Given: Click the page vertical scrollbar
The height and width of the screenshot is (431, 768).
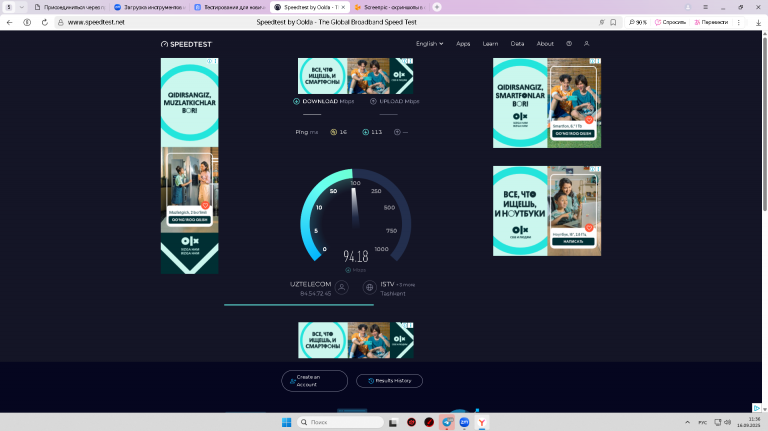Looking at the screenshot, I should tap(765, 122).
